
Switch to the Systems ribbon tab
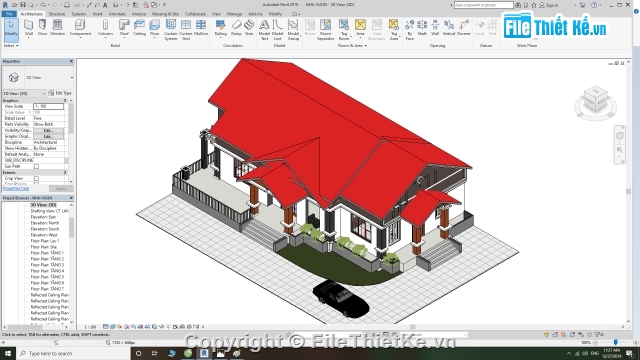[x=79, y=14]
